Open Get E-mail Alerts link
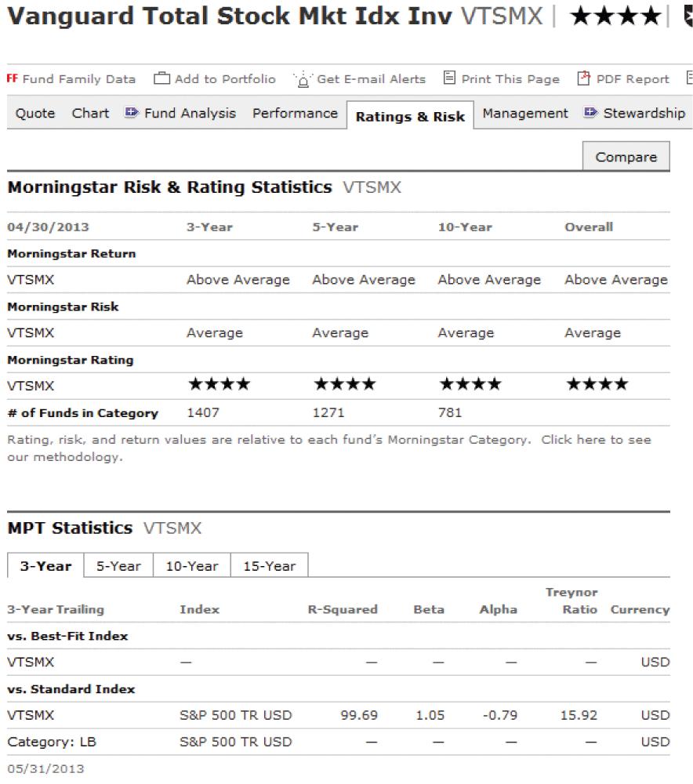The width and height of the screenshot is (693, 784). (x=371, y=79)
